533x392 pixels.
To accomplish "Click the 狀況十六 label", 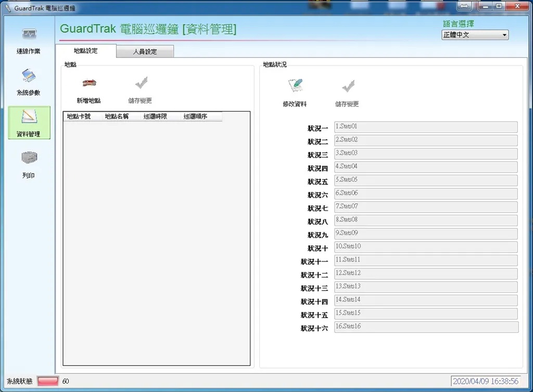I will [x=314, y=328].
